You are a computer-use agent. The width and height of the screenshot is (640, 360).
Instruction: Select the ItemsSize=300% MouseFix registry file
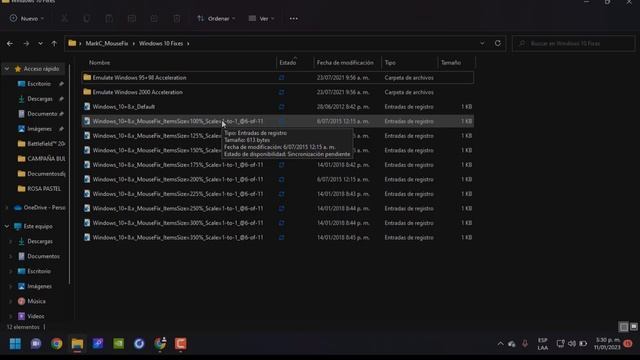coord(278,223)
